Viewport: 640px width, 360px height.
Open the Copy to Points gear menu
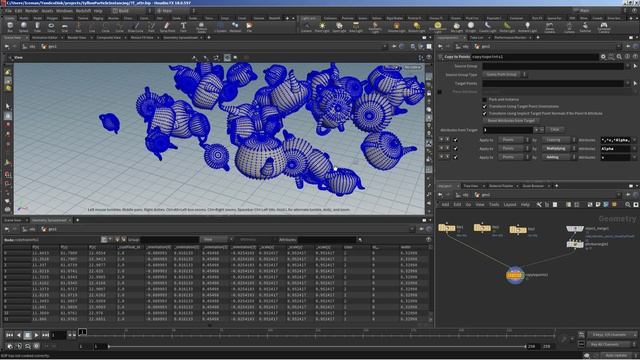point(603,57)
